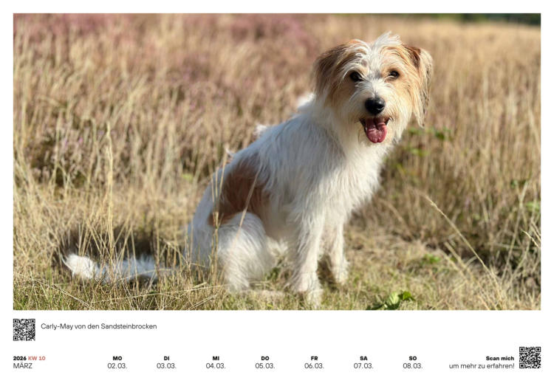Select Monday 02.03.

pyautogui.click(x=117, y=362)
